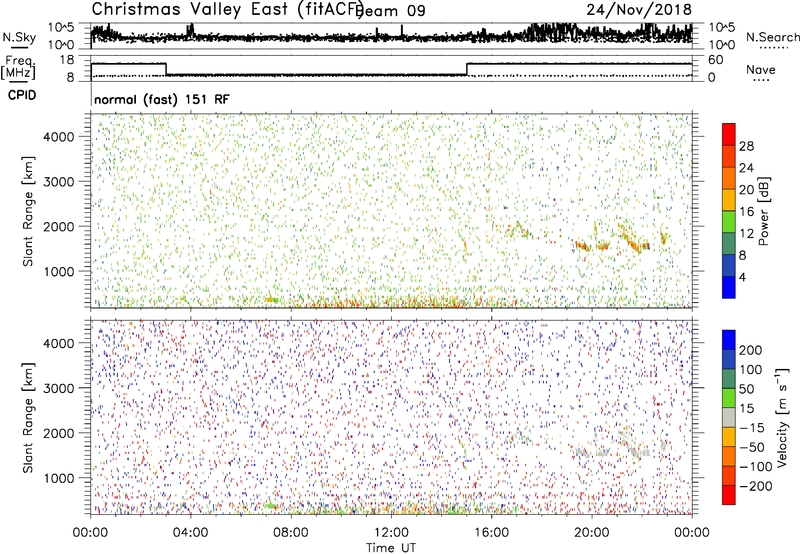The height and width of the screenshot is (554, 800).
Task: Pick the teal 8–12 dB power colorbar segment
Action: coord(729,243)
